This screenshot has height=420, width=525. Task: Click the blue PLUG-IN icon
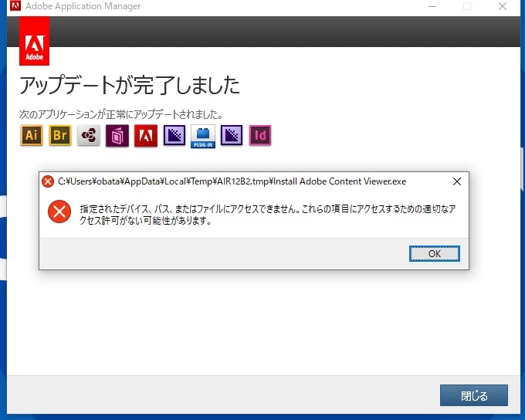(203, 137)
